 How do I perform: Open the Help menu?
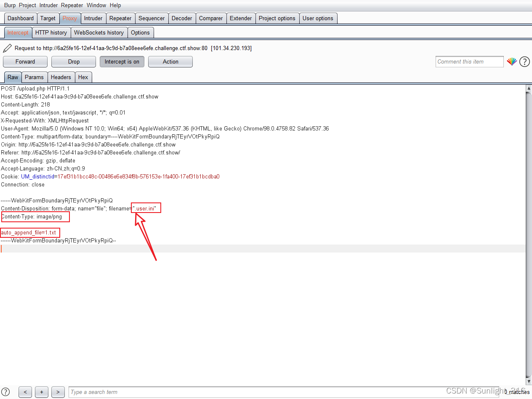pos(115,5)
